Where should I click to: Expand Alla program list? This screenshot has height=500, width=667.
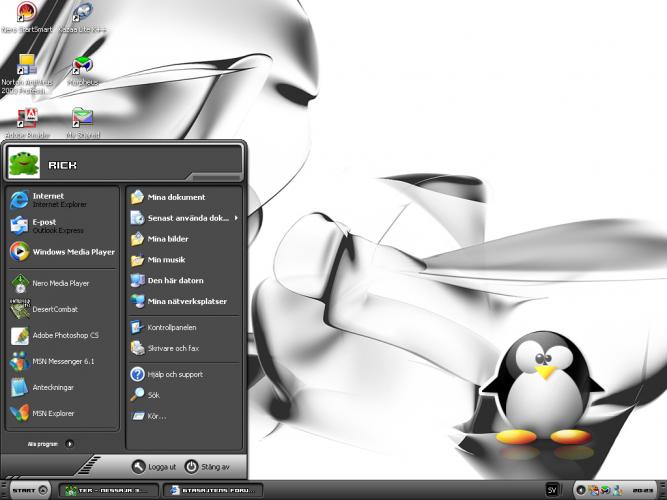[48, 442]
